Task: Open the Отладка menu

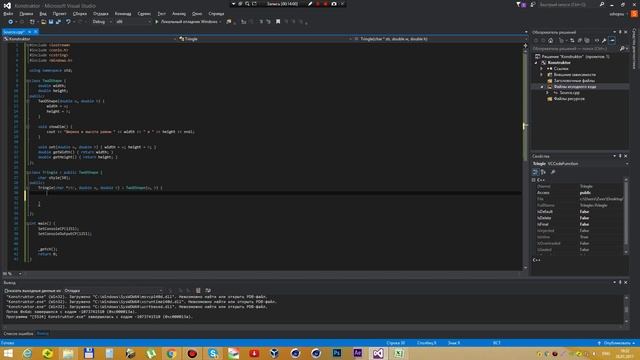Action: point(101,13)
